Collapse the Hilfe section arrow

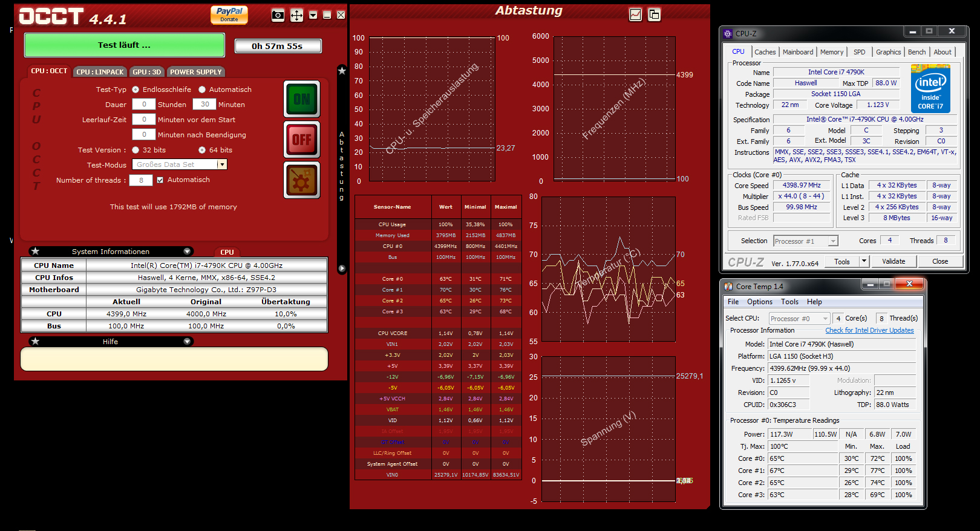(x=187, y=341)
